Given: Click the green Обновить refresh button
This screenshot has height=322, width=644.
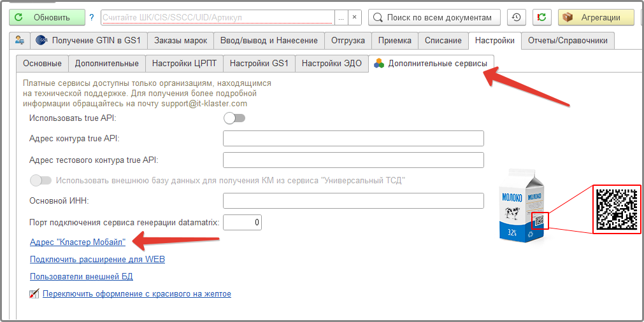Looking at the screenshot, I should (x=47, y=18).
